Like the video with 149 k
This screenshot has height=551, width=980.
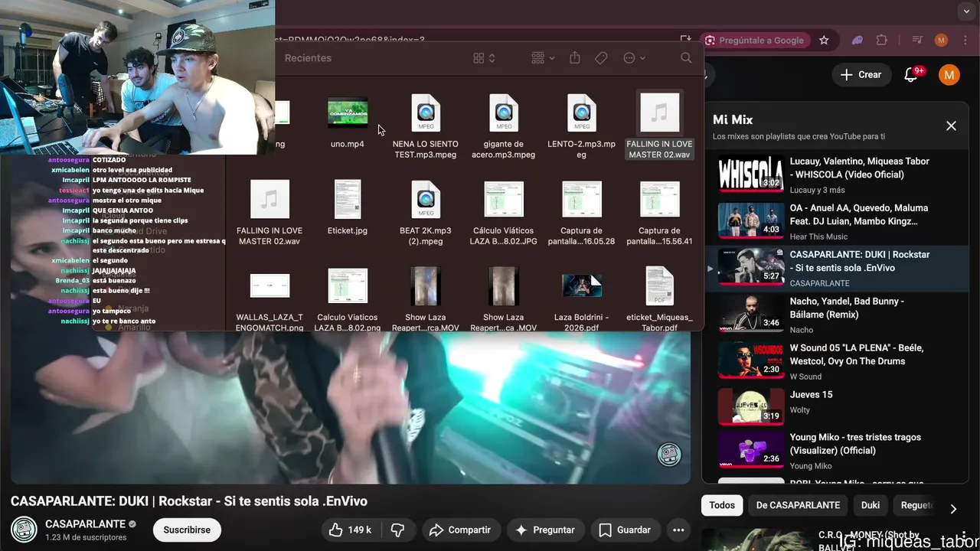(x=350, y=530)
